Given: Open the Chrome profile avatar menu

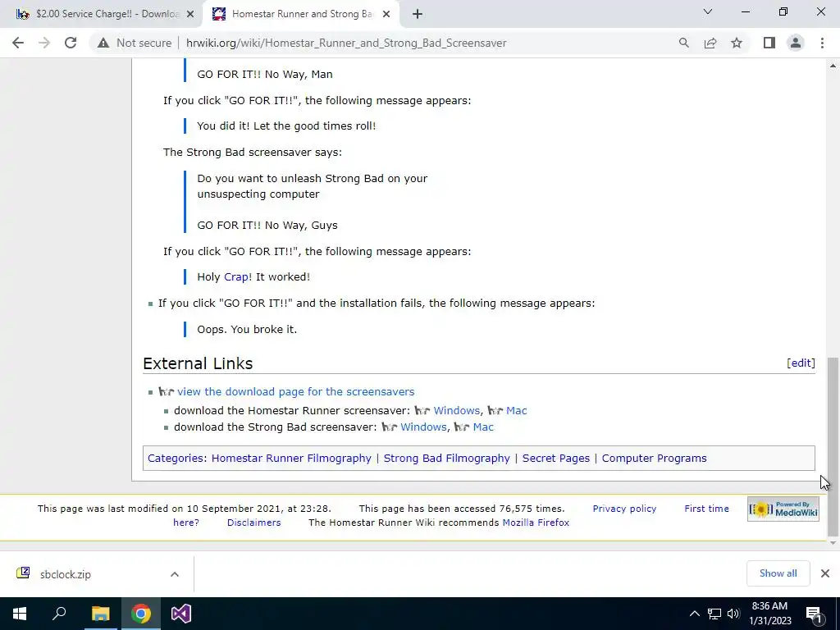Looking at the screenshot, I should (x=796, y=43).
